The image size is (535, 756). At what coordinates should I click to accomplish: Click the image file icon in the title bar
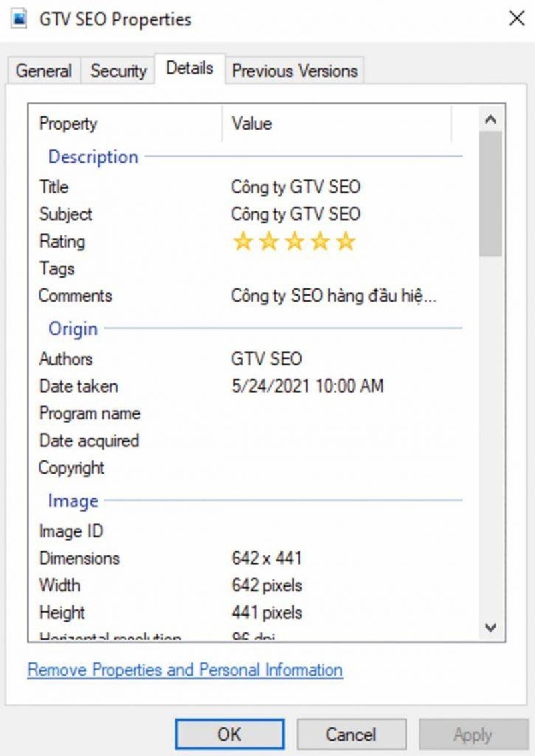coord(19,19)
